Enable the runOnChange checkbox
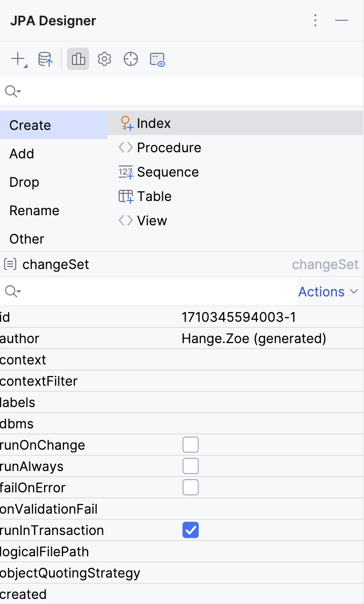 [191, 444]
